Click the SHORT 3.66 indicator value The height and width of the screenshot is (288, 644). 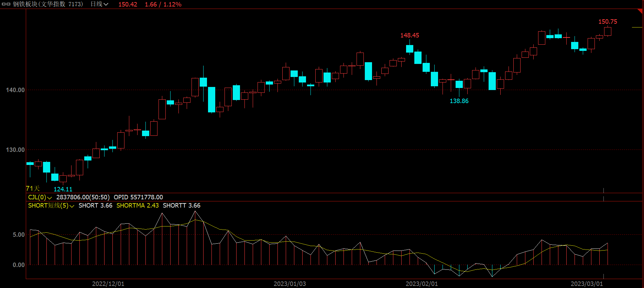(95, 206)
